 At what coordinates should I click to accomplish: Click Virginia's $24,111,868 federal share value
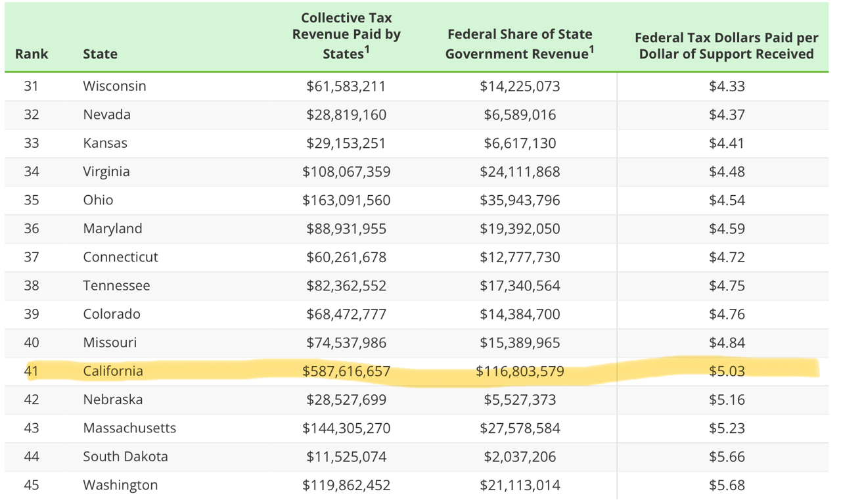[519, 172]
